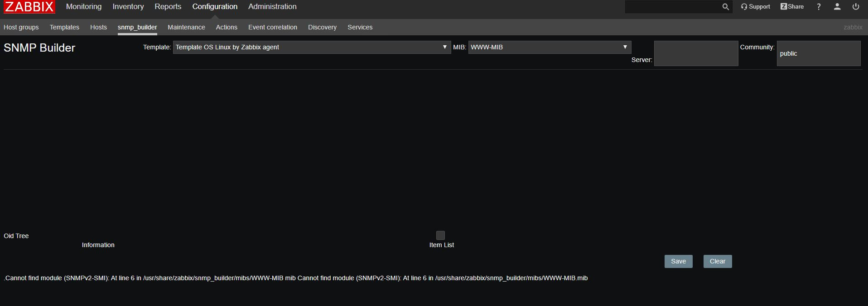Open the Zabbix Share link
The width and height of the screenshot is (868, 306).
792,7
